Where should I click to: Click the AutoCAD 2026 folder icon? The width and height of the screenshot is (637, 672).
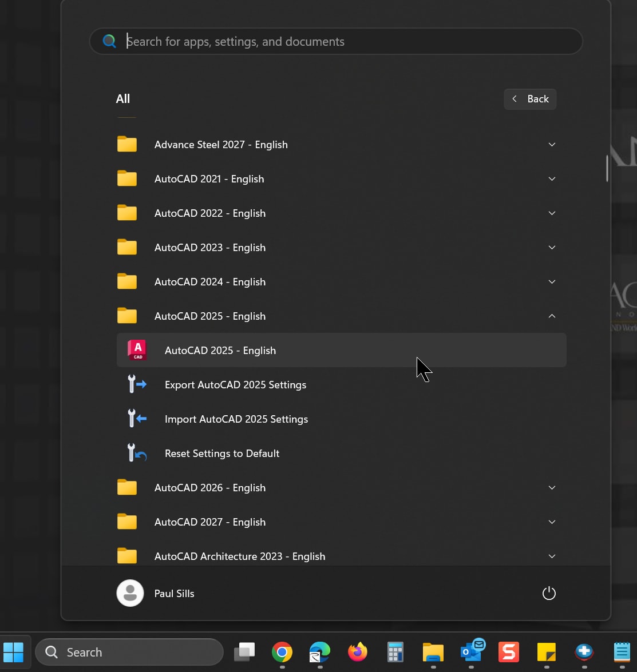[127, 487]
